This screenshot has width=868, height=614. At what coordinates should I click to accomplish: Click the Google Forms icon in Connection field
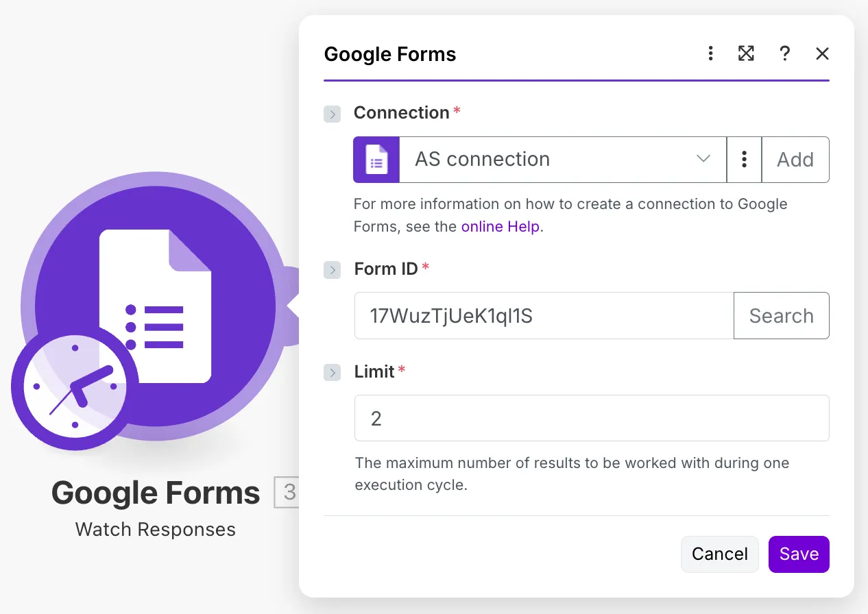[376, 160]
